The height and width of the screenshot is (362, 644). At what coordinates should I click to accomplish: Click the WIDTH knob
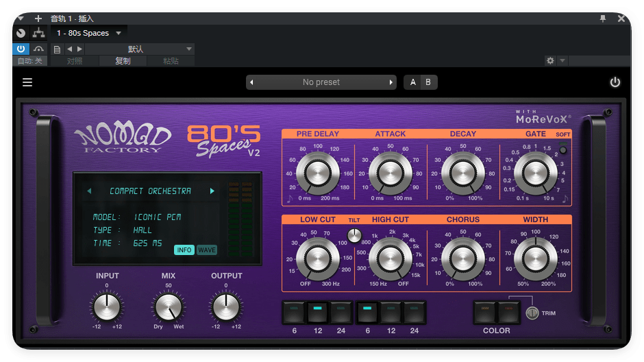pos(536,259)
